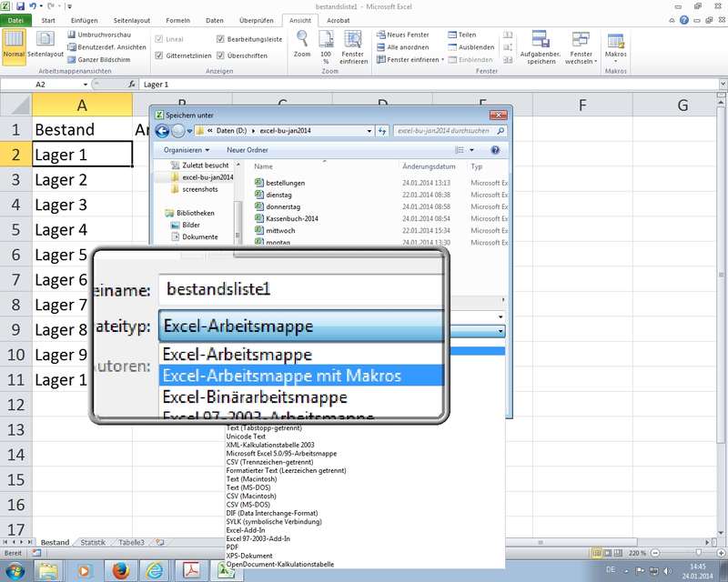Toggle the Gitternetzlinien checkbox
This screenshot has width=728, height=582.
click(x=159, y=55)
